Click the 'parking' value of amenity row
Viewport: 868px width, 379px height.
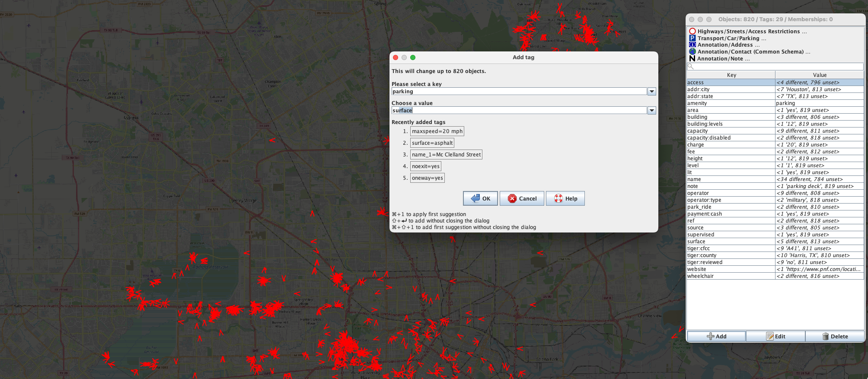pyautogui.click(x=820, y=103)
